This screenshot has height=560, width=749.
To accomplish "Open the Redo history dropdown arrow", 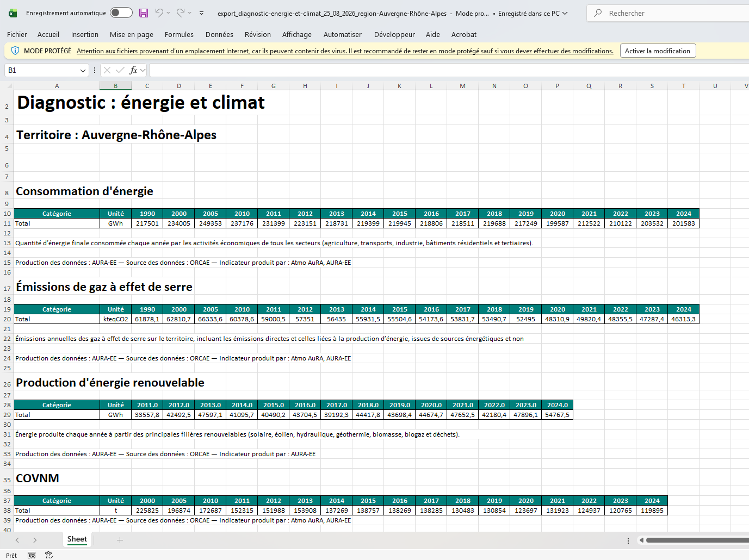I will click(190, 13).
